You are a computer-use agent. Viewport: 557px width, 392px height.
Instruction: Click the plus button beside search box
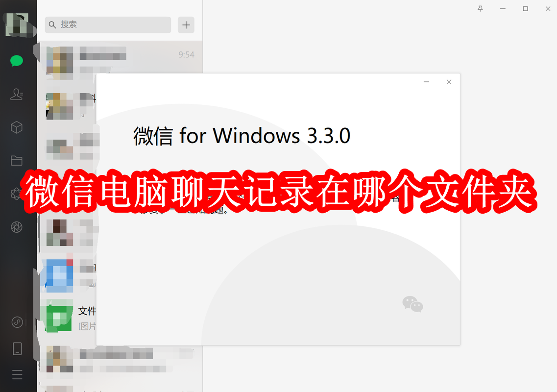[x=186, y=25]
